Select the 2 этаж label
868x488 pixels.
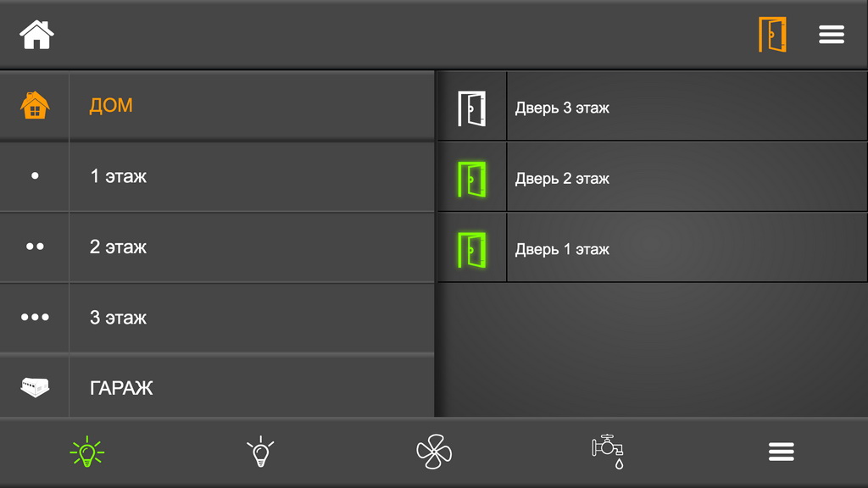pyautogui.click(x=118, y=247)
